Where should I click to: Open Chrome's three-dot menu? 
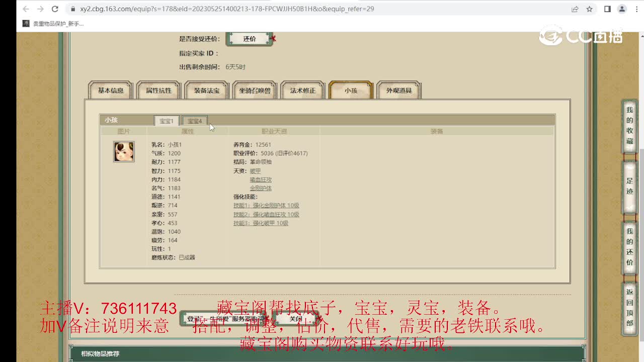636,9
